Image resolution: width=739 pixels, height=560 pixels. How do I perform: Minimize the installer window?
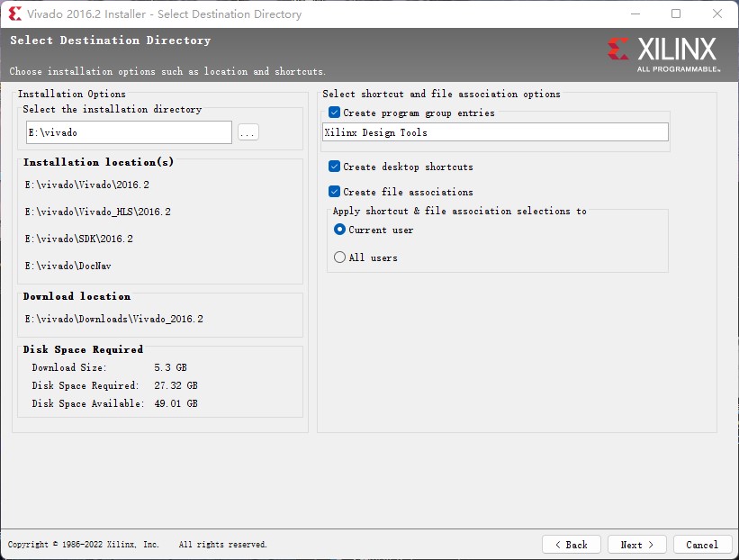pyautogui.click(x=635, y=14)
